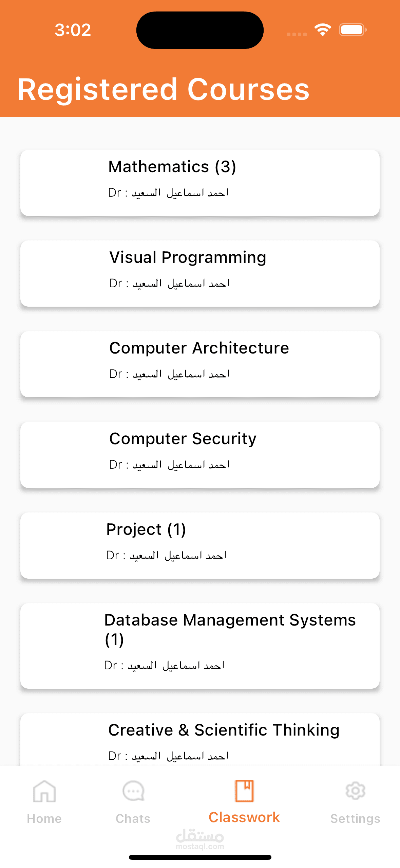Open the Settings gear icon
This screenshot has height=868, width=400.
coord(355,791)
